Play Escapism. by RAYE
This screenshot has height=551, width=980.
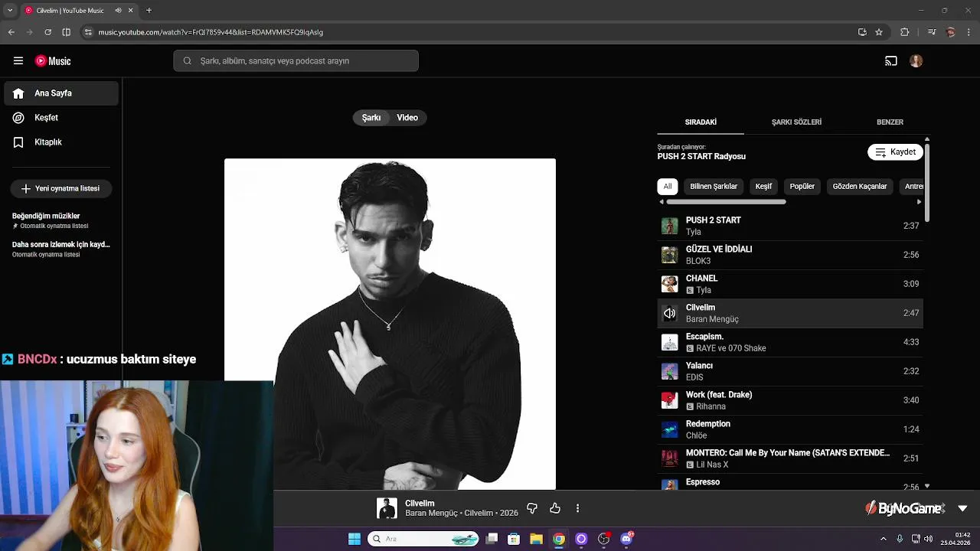pyautogui.click(x=790, y=342)
